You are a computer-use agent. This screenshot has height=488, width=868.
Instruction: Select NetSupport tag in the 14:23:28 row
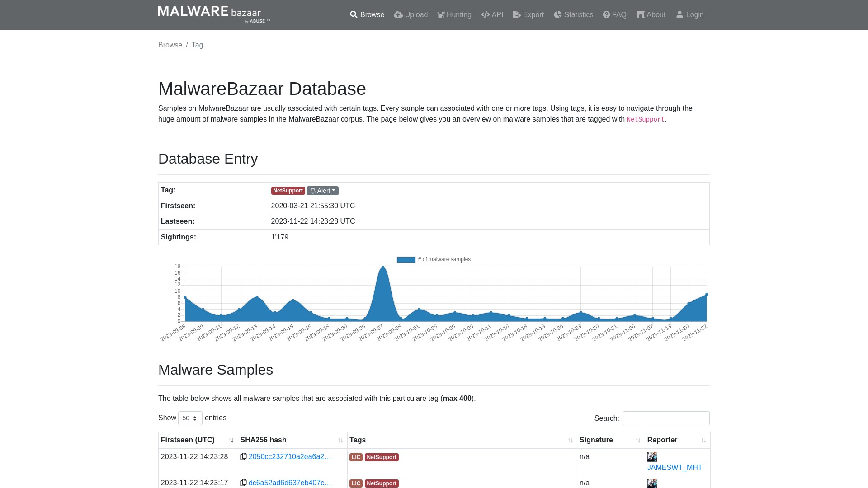pyautogui.click(x=382, y=457)
